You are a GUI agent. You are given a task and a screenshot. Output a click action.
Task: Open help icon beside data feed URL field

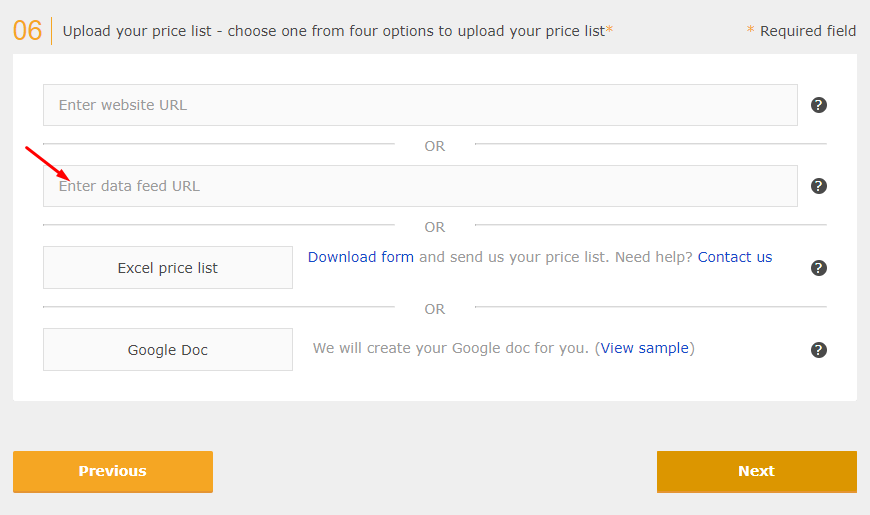[818, 186]
